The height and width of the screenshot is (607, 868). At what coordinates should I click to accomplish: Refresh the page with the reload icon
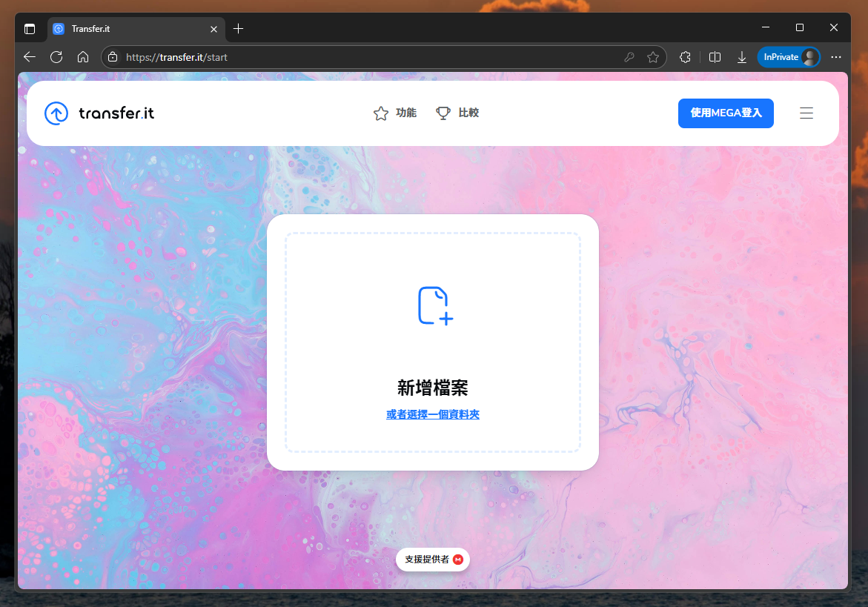click(x=56, y=57)
